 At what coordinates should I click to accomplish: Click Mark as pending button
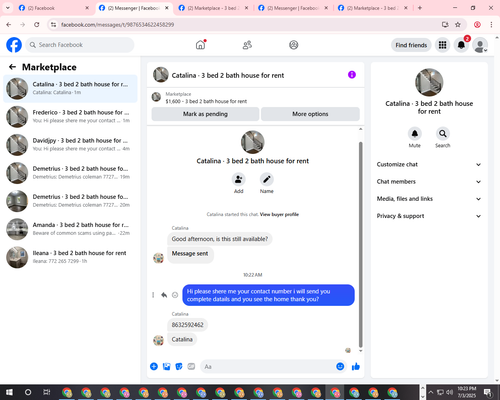click(x=205, y=114)
